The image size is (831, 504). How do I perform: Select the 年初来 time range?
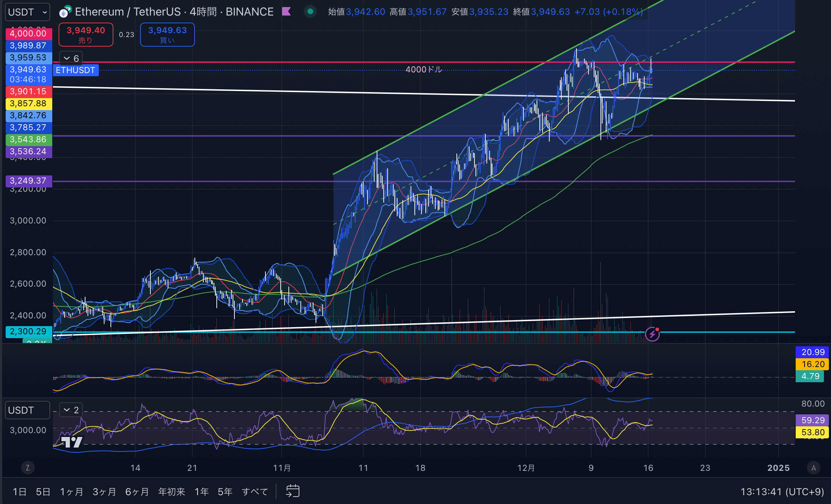tap(172, 492)
